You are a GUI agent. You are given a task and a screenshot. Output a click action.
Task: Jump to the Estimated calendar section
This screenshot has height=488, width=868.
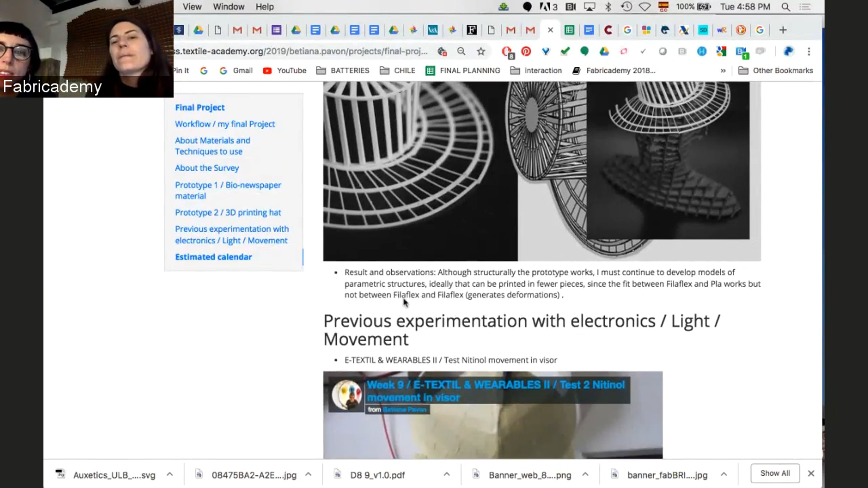click(213, 257)
